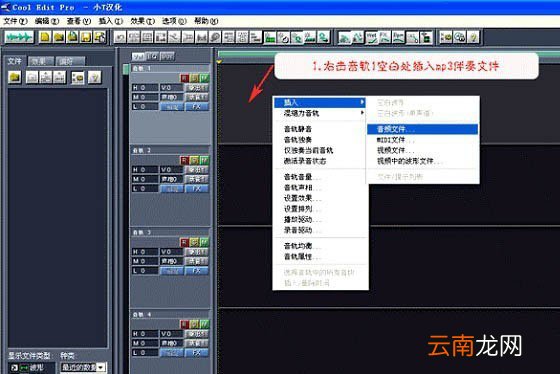Click the H 0 EQ field on track 2
The width and height of the screenshot is (560, 374).
pyautogui.click(x=145, y=170)
